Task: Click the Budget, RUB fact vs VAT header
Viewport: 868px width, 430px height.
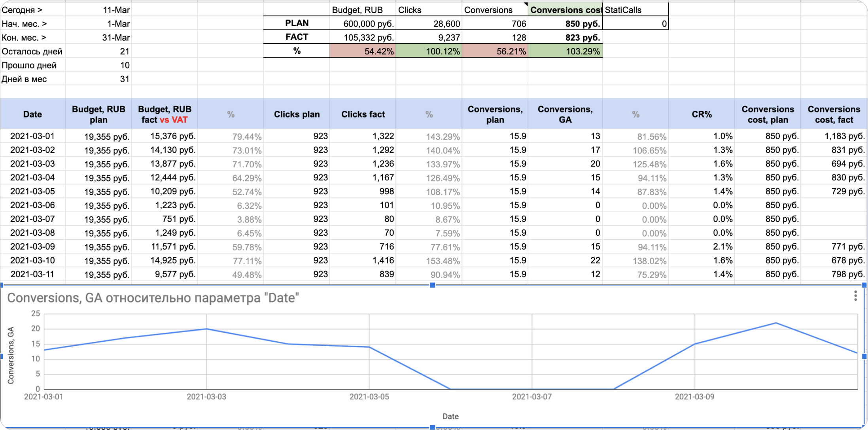Action: [165, 114]
